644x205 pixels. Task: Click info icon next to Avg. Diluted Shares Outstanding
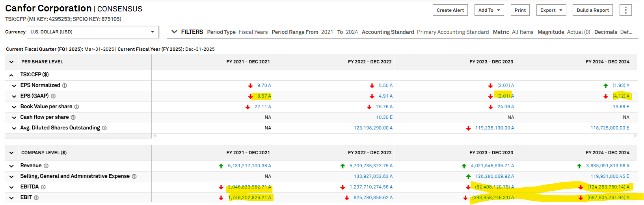pyautogui.click(x=104, y=128)
